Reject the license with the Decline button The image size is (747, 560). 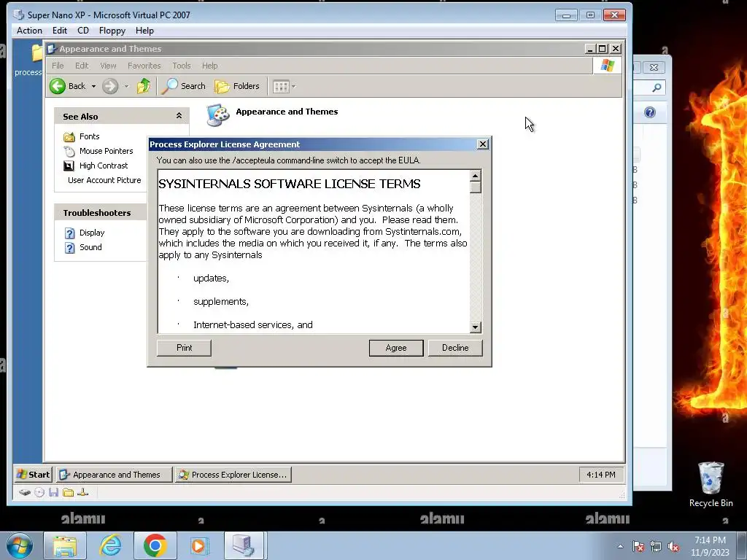[455, 348]
